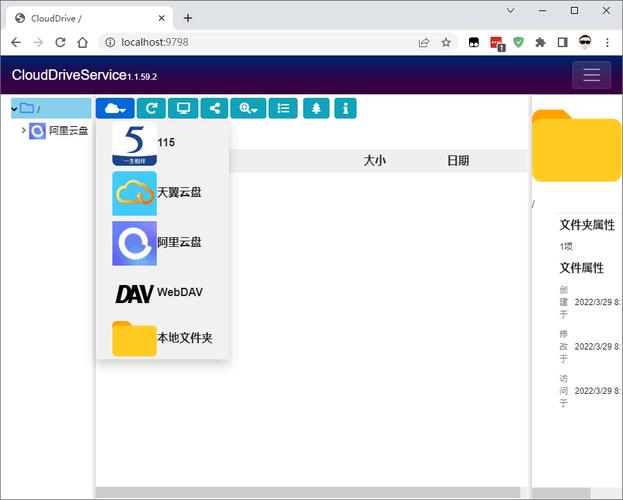Image resolution: width=623 pixels, height=500 pixels.
Task: Click the horizontal scrollbar of file list
Action: 308,493
